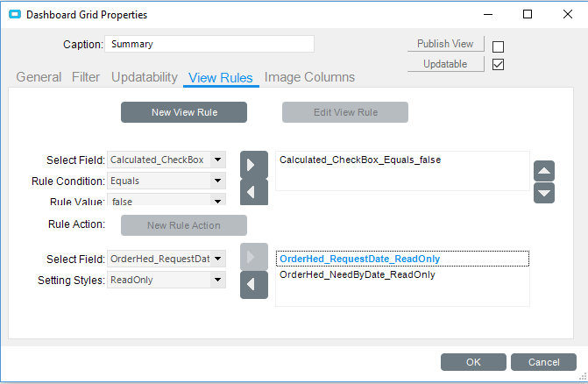
Task: Toggle the Publish View checkbox
Action: [499, 46]
